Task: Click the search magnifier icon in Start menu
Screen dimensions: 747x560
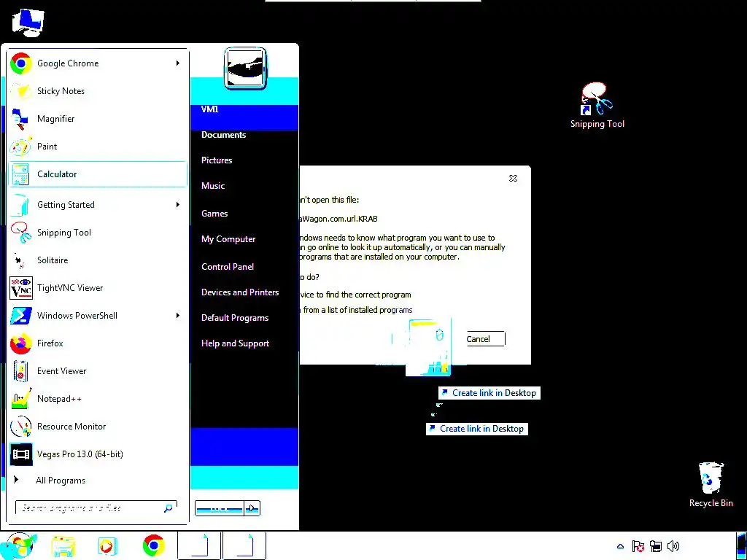Action: [x=169, y=508]
